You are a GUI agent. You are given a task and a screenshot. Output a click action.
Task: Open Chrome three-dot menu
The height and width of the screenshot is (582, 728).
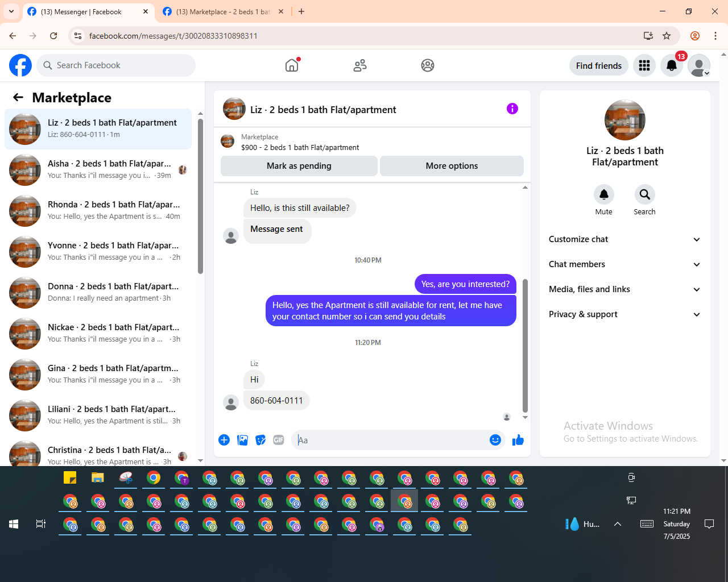715,36
